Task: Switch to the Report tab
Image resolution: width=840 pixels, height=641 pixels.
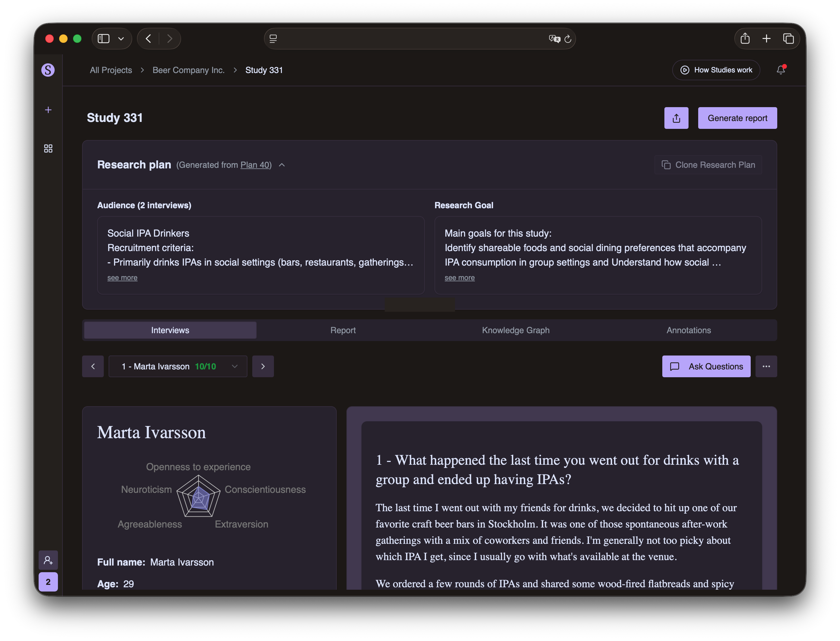Action: (x=342, y=330)
